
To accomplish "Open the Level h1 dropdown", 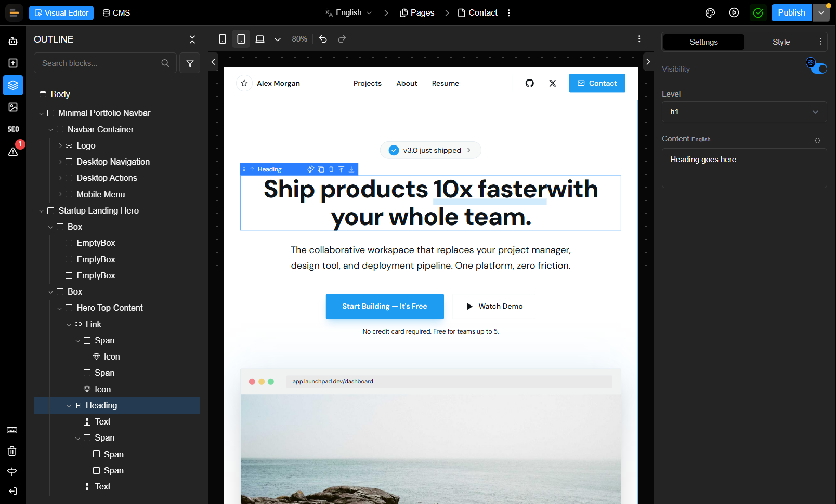I will point(744,112).
